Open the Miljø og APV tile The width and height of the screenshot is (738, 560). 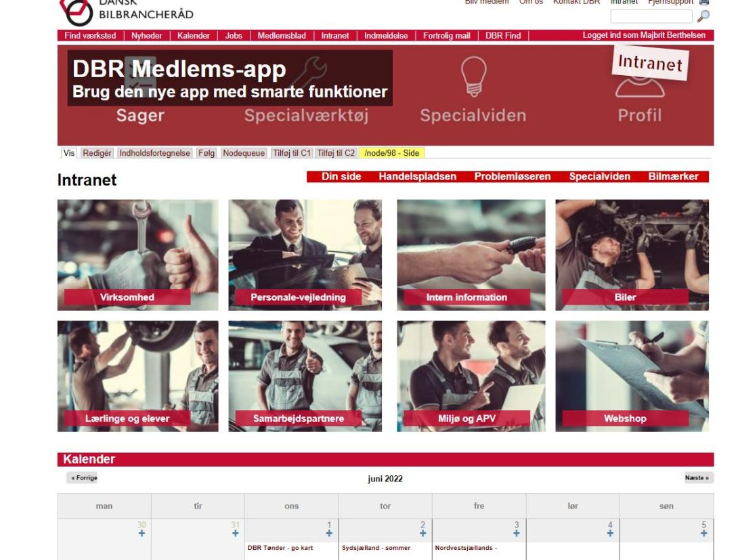click(x=466, y=418)
